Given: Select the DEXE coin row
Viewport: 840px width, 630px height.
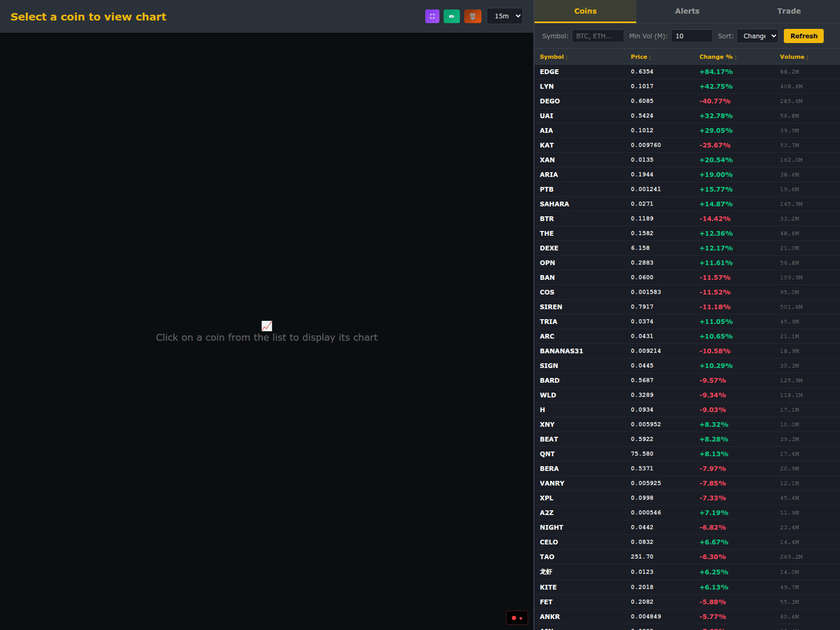Looking at the screenshot, I should pyautogui.click(x=687, y=248).
